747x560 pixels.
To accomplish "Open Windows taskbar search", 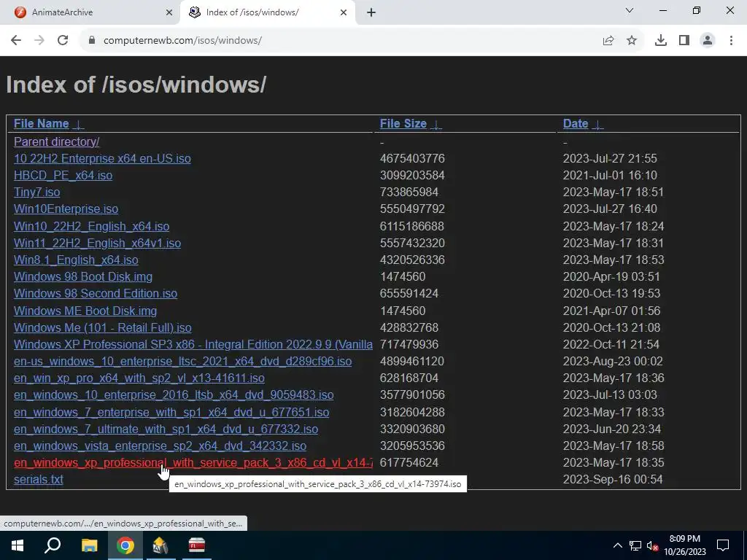I will point(53,545).
